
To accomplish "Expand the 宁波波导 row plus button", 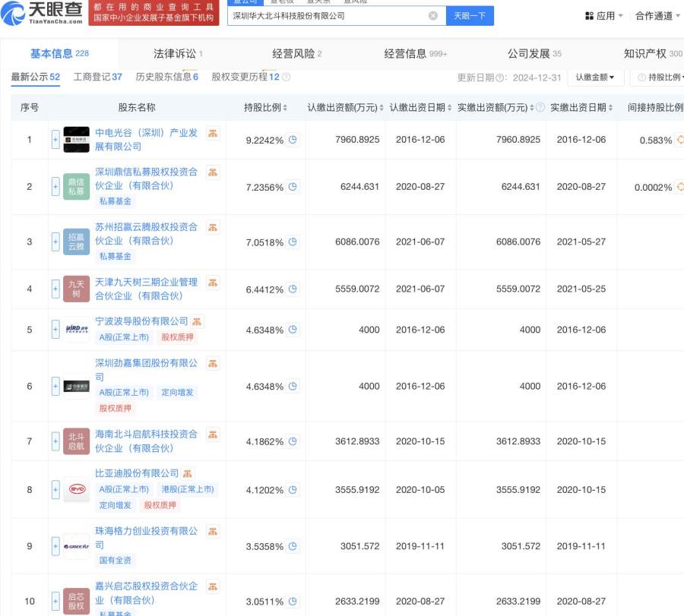I will click(x=55, y=330).
